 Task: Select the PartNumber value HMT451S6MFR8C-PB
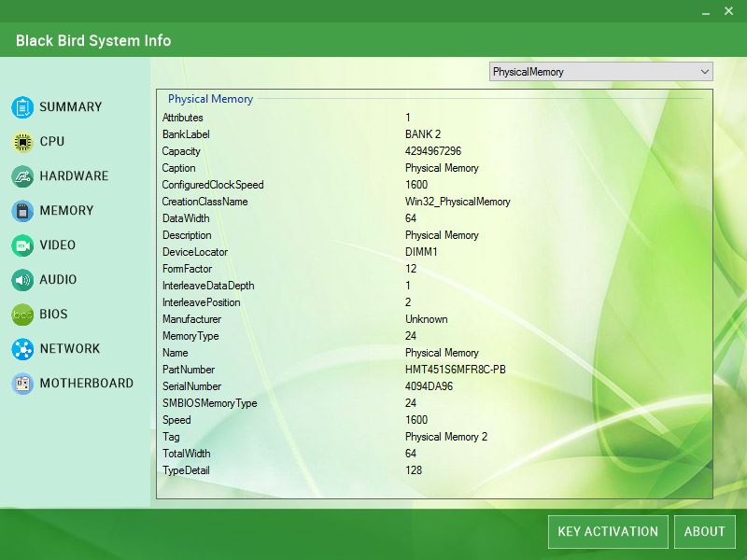454,370
